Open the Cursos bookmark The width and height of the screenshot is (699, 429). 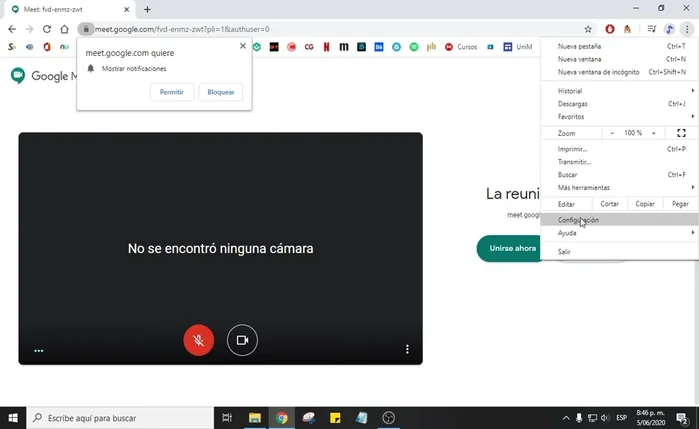[x=461, y=47]
